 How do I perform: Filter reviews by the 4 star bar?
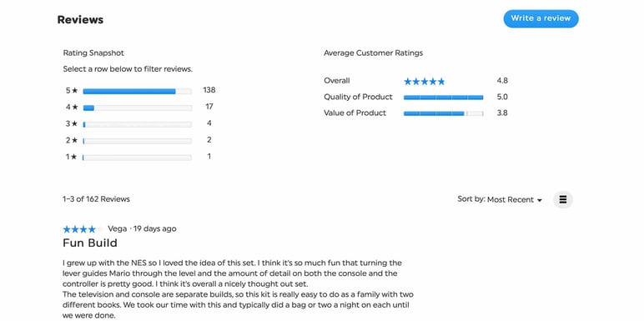click(x=137, y=108)
